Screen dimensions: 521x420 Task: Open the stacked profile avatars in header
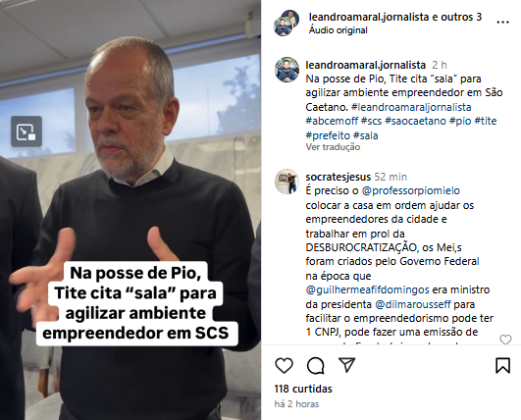tap(287, 23)
